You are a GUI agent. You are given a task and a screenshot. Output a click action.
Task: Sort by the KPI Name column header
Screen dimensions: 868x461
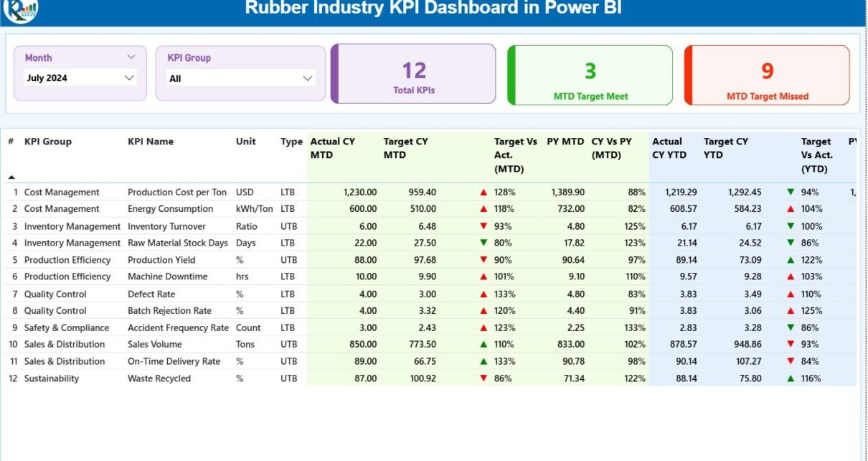[x=151, y=141]
